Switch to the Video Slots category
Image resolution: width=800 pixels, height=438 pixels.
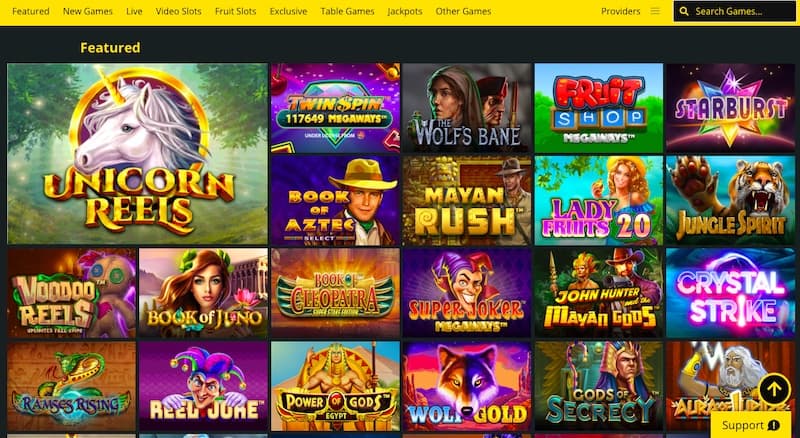click(x=179, y=11)
